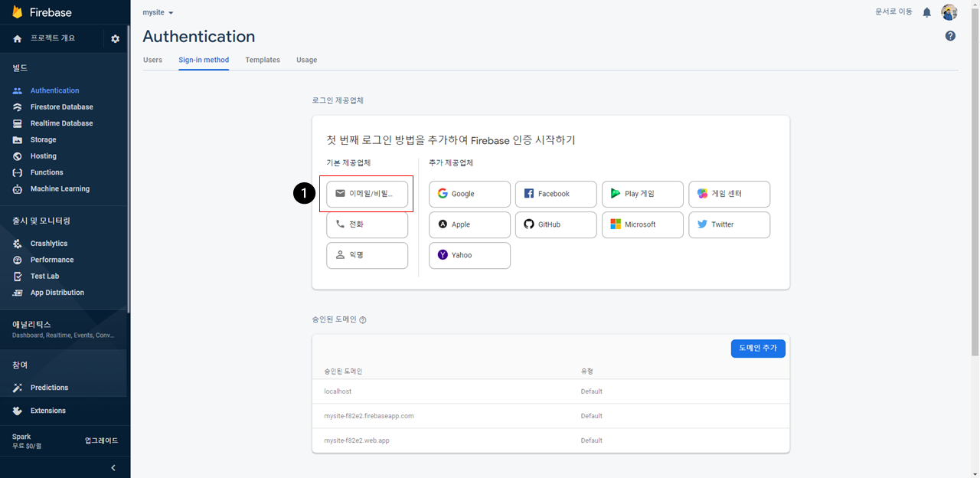
Task: Click the localhost domain row
Action: point(550,391)
